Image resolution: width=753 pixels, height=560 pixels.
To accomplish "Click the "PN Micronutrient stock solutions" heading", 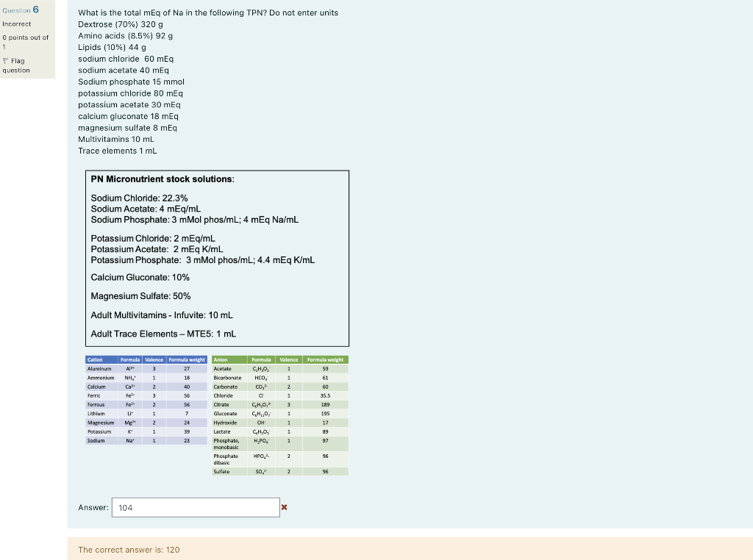I will 163,179.
